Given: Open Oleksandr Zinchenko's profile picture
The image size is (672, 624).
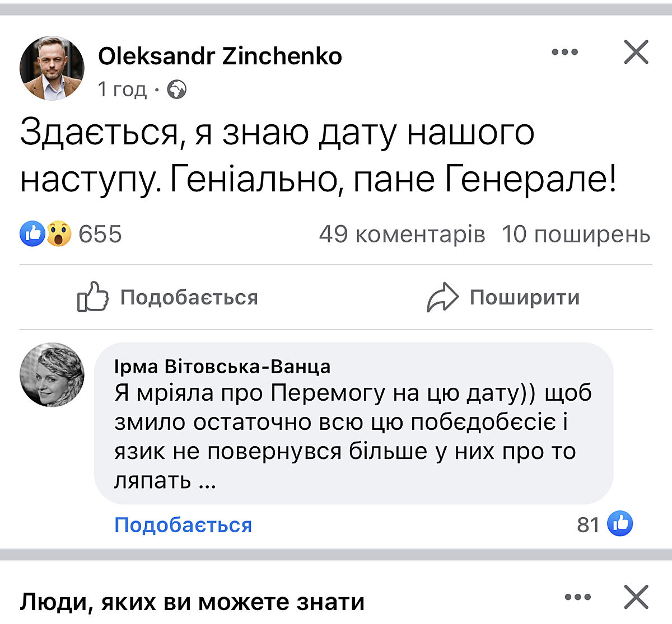Looking at the screenshot, I should pos(52,68).
